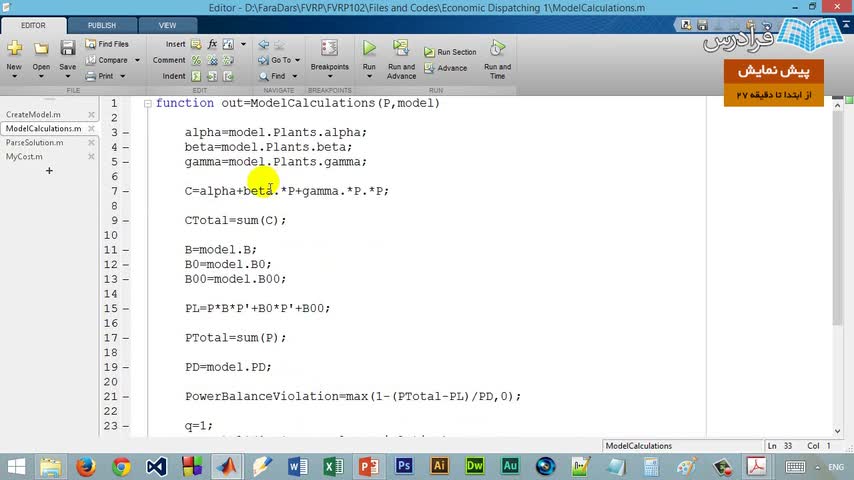Click the Print button
The height and width of the screenshot is (480, 854).
[x=100, y=76]
